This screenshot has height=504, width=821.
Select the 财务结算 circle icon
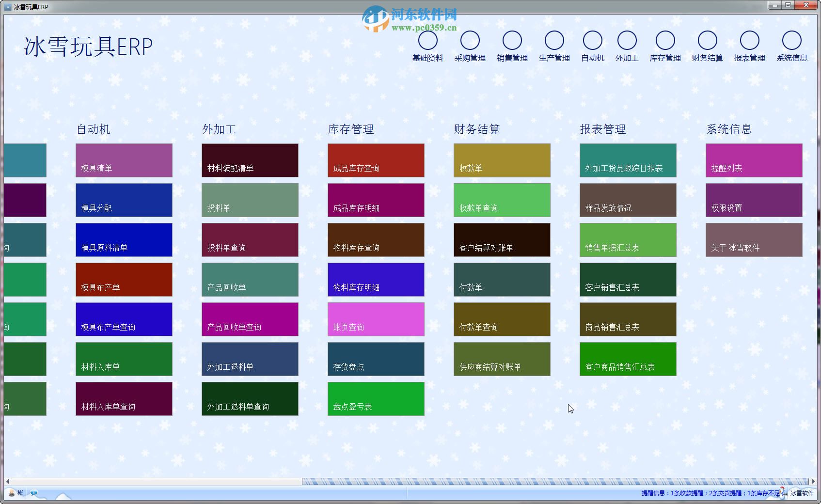coord(708,40)
